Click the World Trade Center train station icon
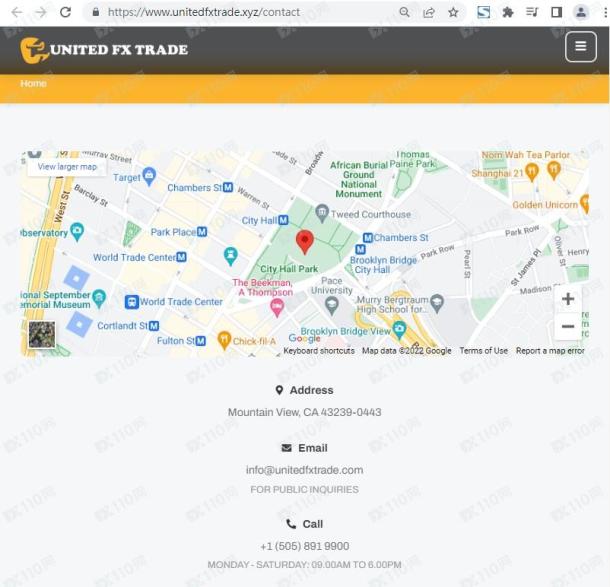610x587 pixels. (132, 302)
